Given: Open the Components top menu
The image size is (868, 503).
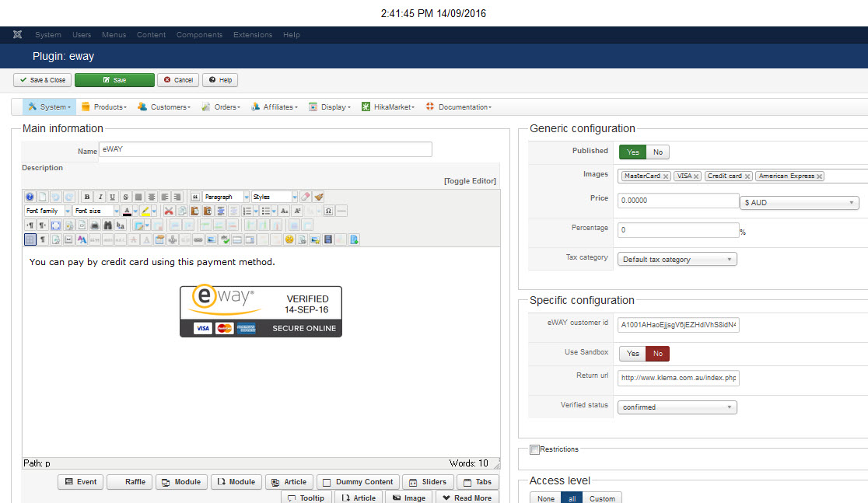Looking at the screenshot, I should [x=199, y=34].
